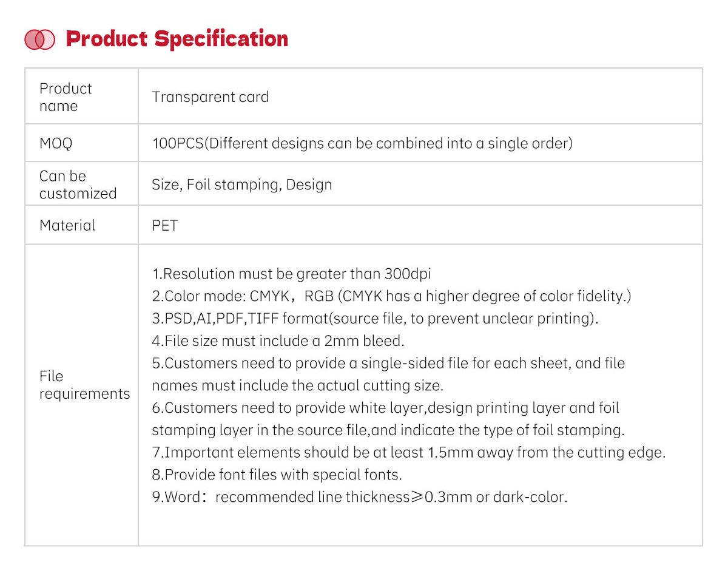
Task: Click the 100PCS minimum order text
Action: [x=362, y=144]
